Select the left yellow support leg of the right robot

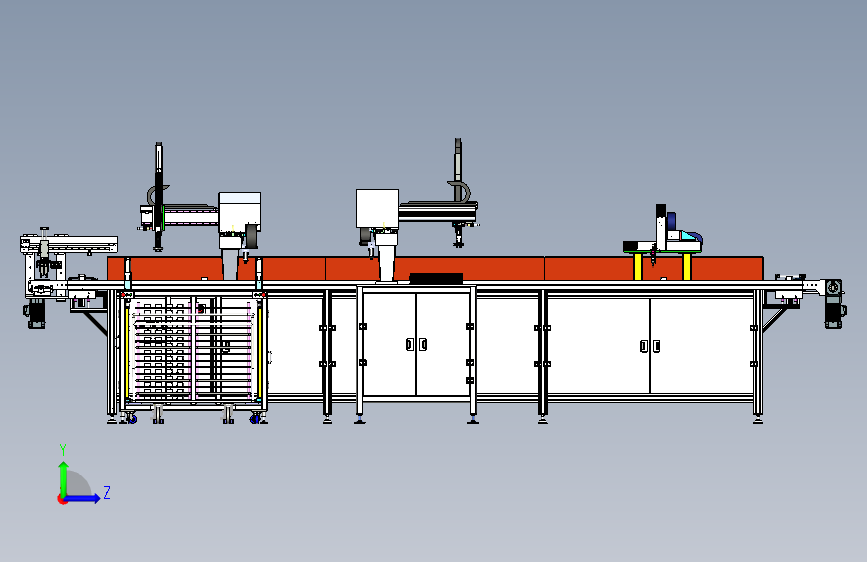pyautogui.click(x=638, y=267)
